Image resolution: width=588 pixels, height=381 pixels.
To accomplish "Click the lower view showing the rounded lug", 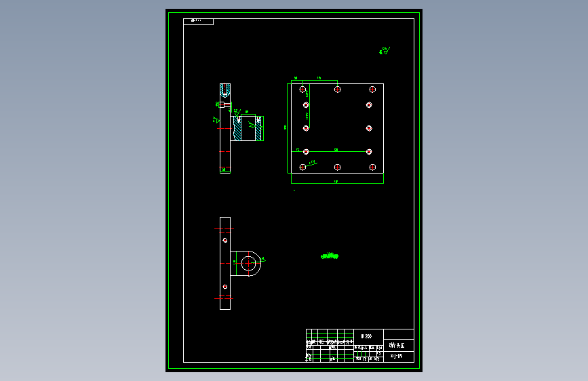I will [x=239, y=263].
